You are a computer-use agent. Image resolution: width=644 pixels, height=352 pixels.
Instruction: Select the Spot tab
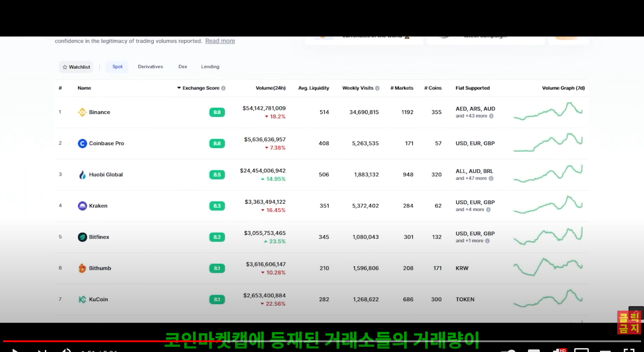pos(117,67)
